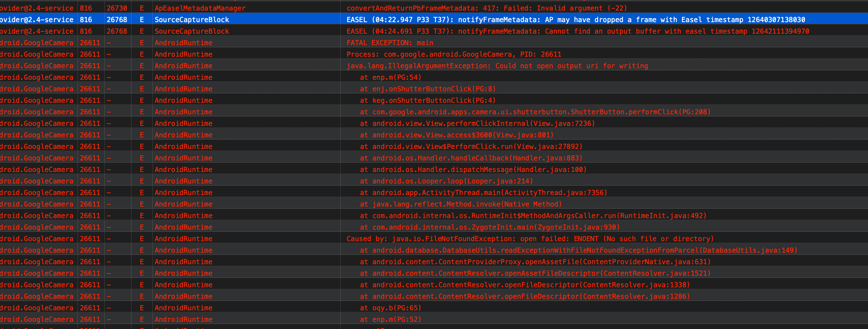Select the 'at enp.m(PG:52)' stack frame
This screenshot has height=329, width=868.
tap(391, 319)
